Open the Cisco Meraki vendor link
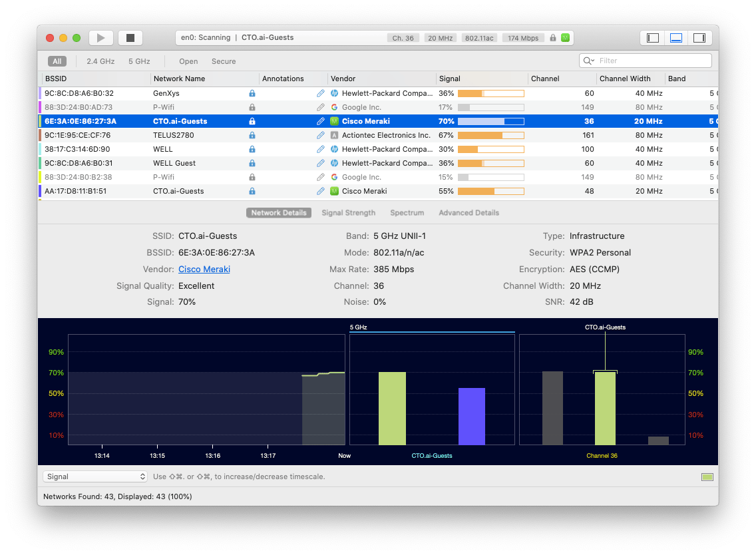 (204, 269)
